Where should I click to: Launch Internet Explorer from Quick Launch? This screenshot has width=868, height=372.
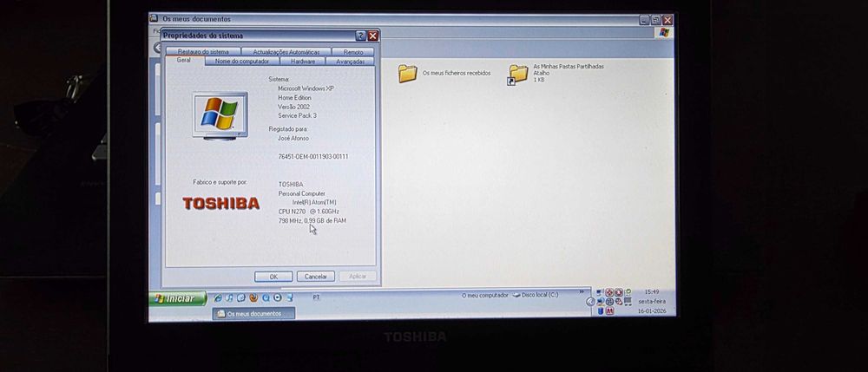coord(218,298)
